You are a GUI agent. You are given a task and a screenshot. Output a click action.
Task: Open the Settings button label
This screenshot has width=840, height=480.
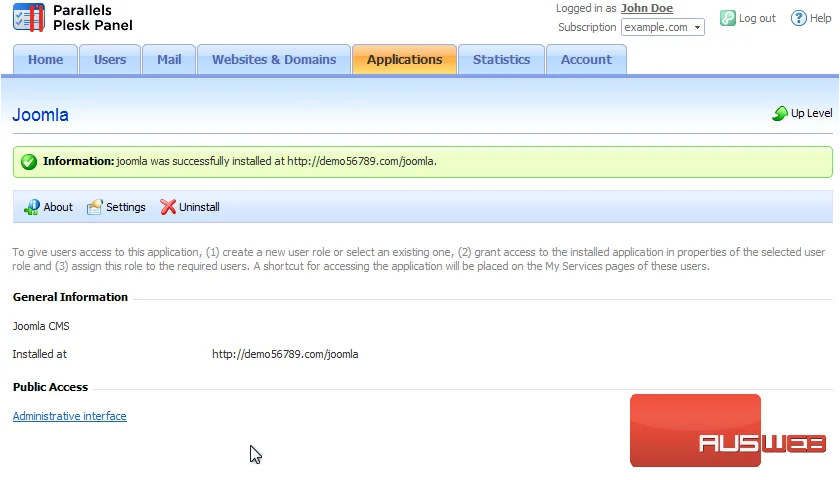click(x=125, y=207)
